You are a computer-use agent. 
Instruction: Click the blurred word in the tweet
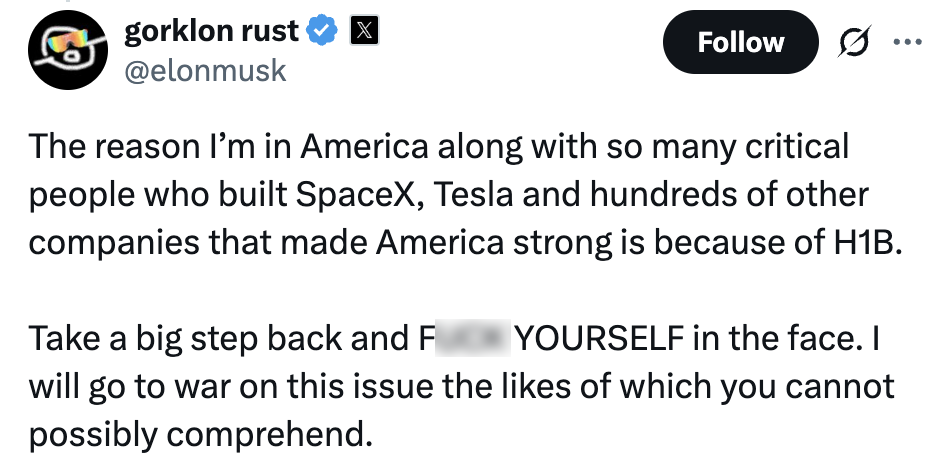click(x=471, y=340)
